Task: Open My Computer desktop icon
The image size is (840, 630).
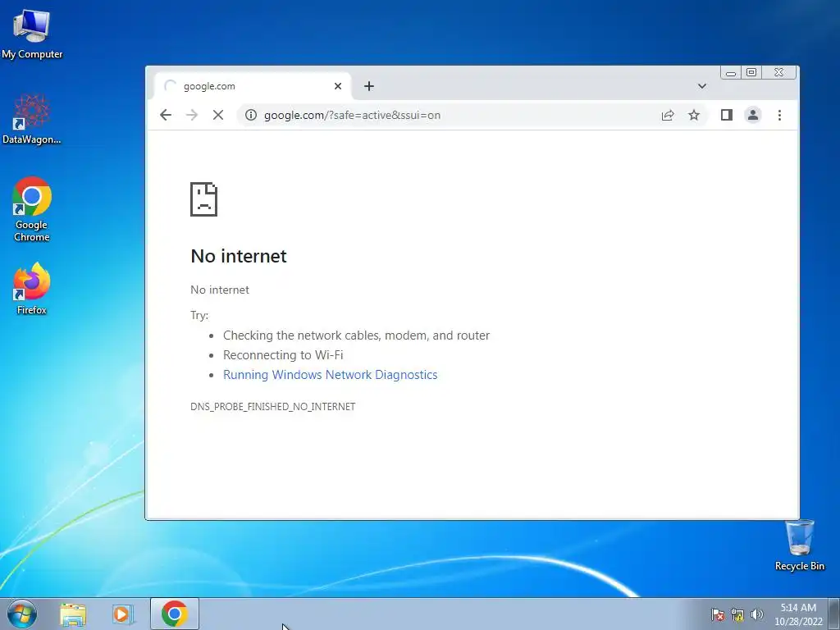Action: click(32, 34)
